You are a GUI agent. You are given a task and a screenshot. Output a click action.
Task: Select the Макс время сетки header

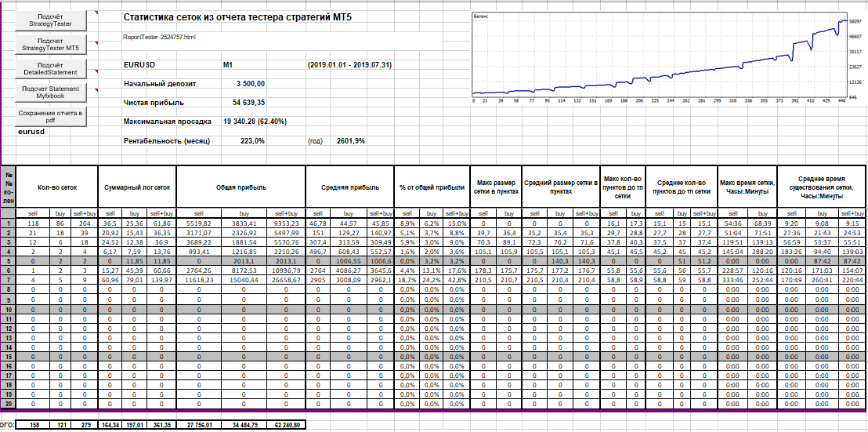point(747,187)
